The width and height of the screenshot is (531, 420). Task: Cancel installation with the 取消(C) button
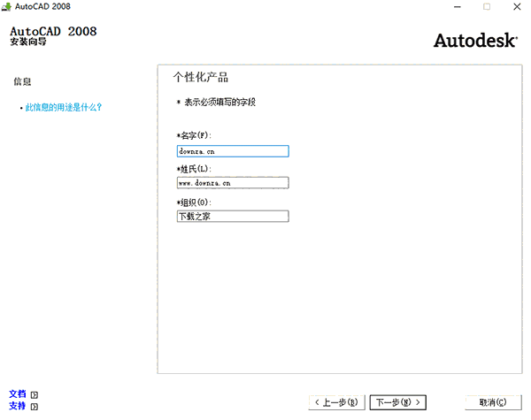(493, 402)
